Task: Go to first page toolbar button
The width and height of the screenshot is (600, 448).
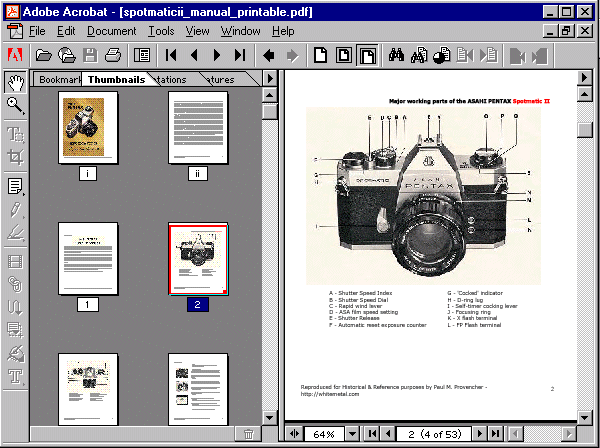Action: [x=171, y=56]
